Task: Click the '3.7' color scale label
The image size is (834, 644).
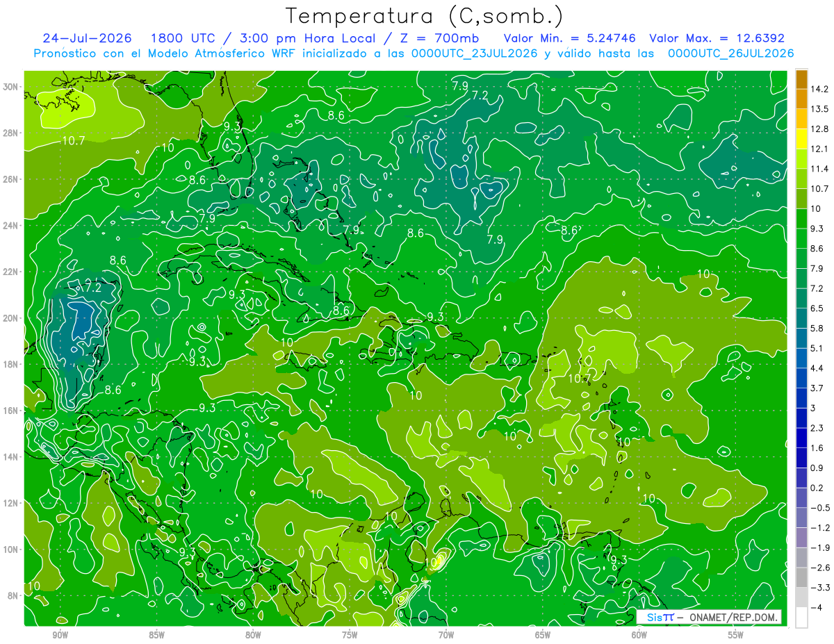Action: pyautogui.click(x=817, y=388)
